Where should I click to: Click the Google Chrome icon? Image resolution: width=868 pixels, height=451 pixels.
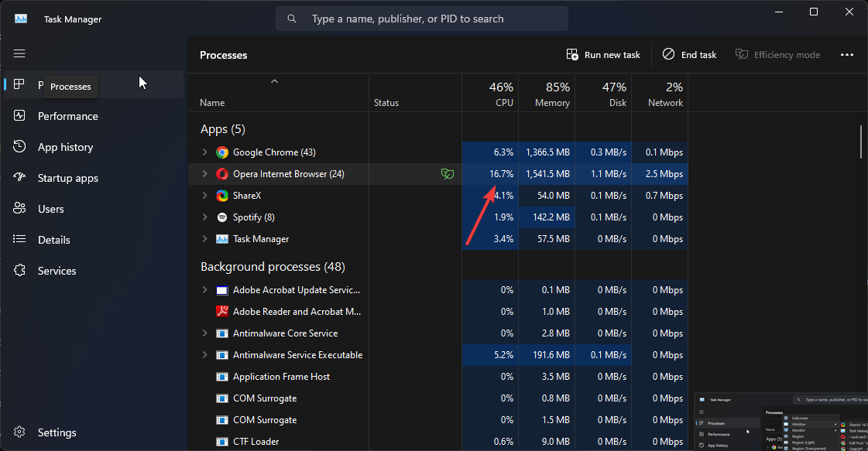pyautogui.click(x=222, y=152)
